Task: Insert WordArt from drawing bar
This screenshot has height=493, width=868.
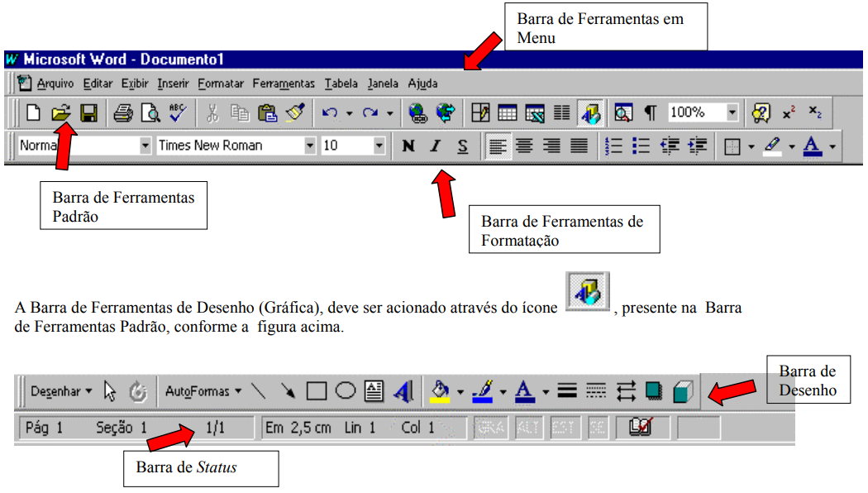Action: click(x=403, y=391)
